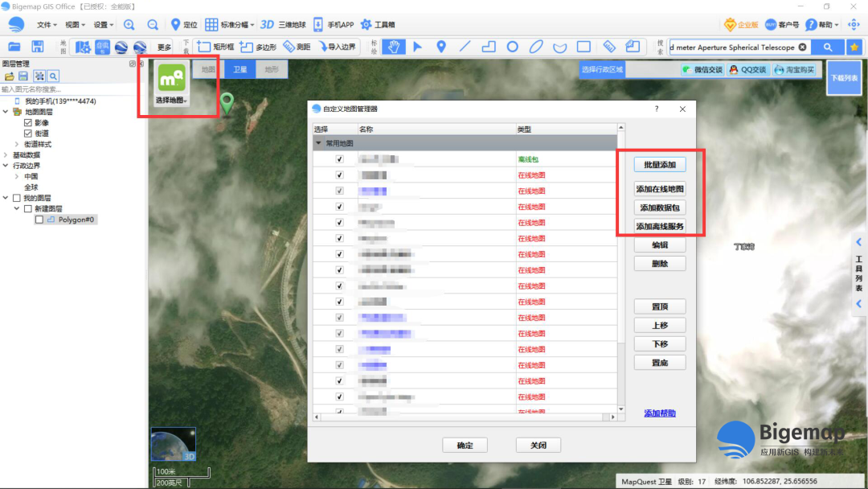Click the 更多 more maps option
The width and height of the screenshot is (868, 489).
(x=165, y=47)
